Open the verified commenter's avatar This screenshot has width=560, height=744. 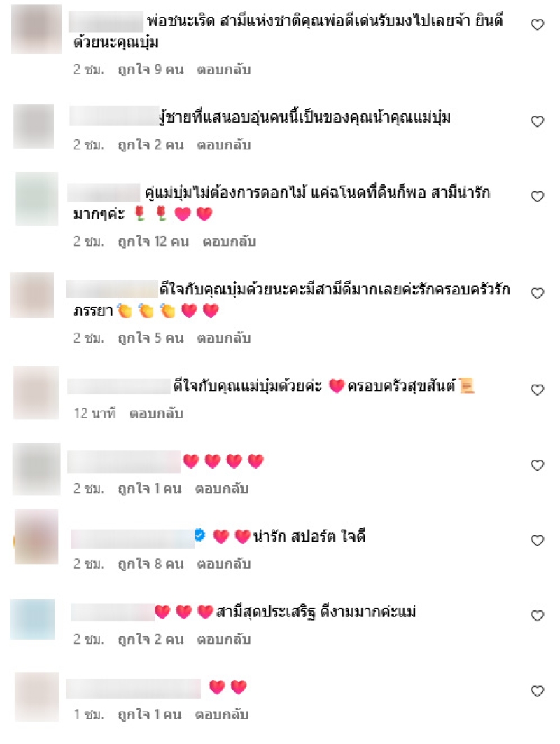(36, 537)
